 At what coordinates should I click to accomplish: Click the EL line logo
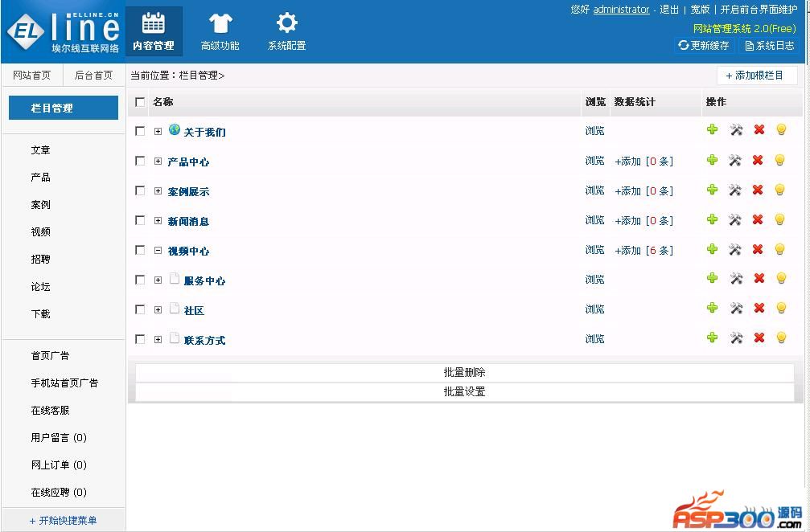[63, 32]
